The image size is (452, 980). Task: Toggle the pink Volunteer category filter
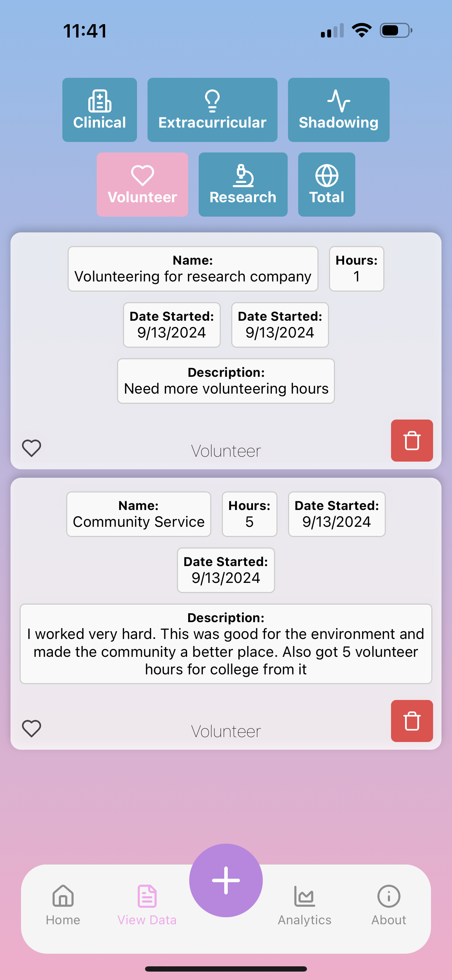point(142,184)
